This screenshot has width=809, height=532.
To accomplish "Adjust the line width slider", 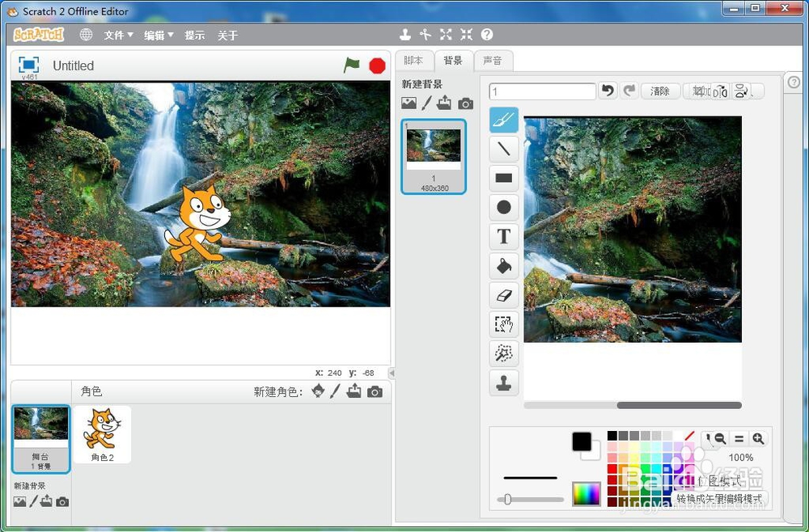I will tap(508, 499).
